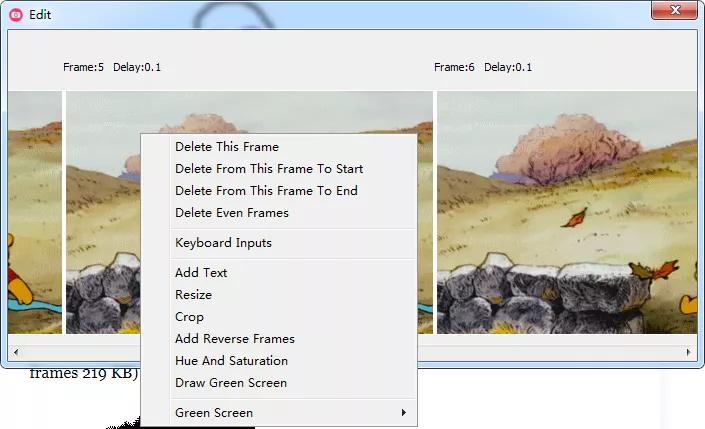Click the Delay:0.1 label of Frame 6
Image resolution: width=705 pixels, height=429 pixels.
(508, 67)
